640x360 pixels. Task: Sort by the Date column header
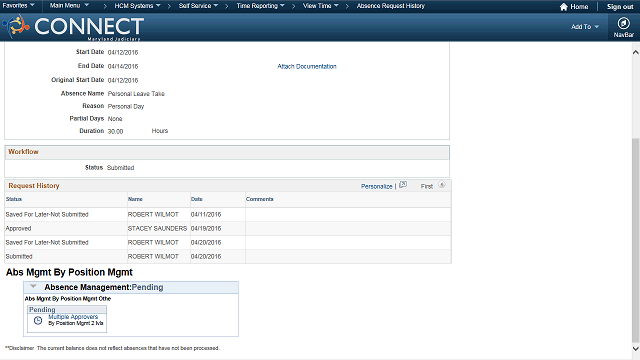197,199
